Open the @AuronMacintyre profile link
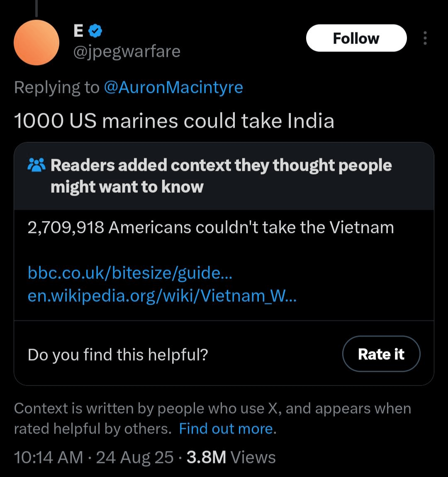Viewport: 448px width, 477px height. click(x=173, y=87)
